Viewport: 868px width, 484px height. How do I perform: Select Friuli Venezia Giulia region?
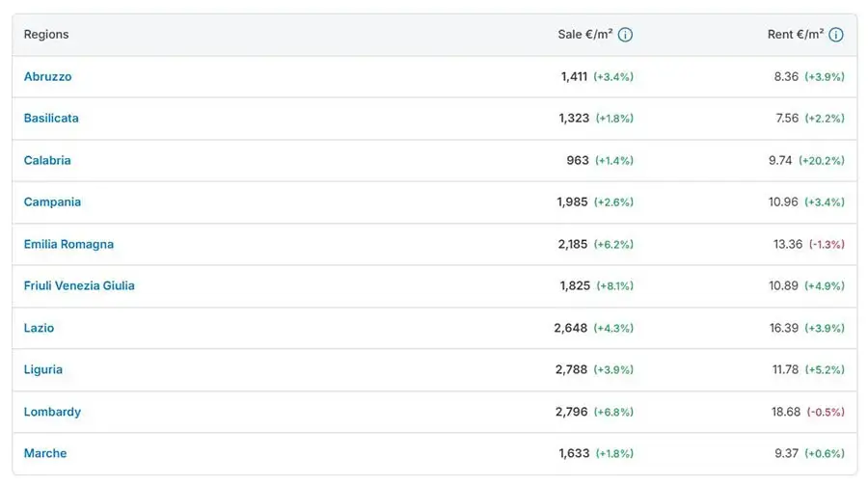[79, 285]
